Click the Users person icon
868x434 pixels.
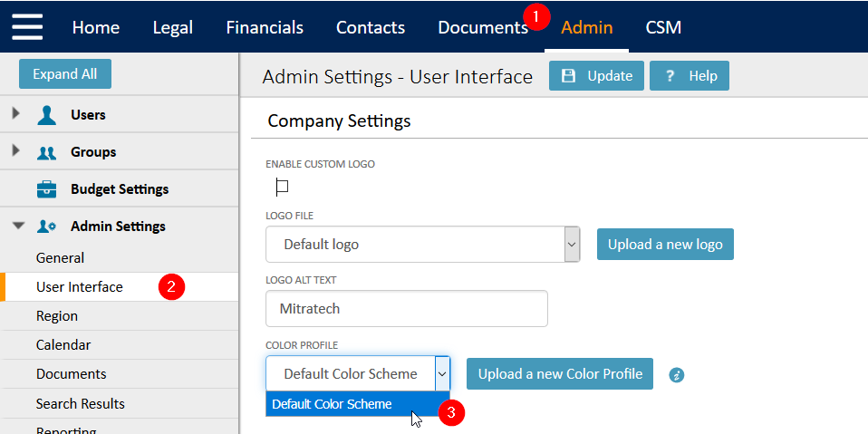point(46,115)
